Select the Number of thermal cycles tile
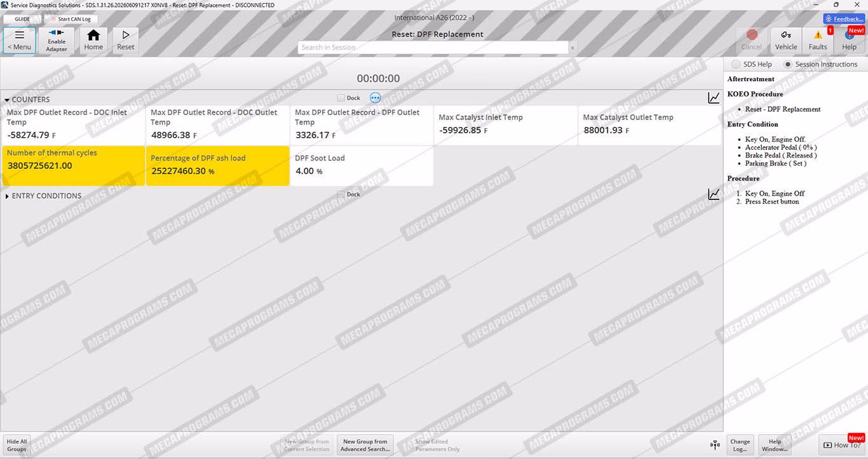The height and width of the screenshot is (459, 868). 73,166
